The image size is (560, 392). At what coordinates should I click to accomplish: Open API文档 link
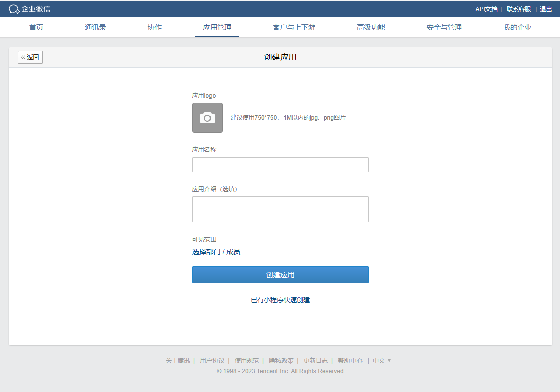click(x=486, y=9)
